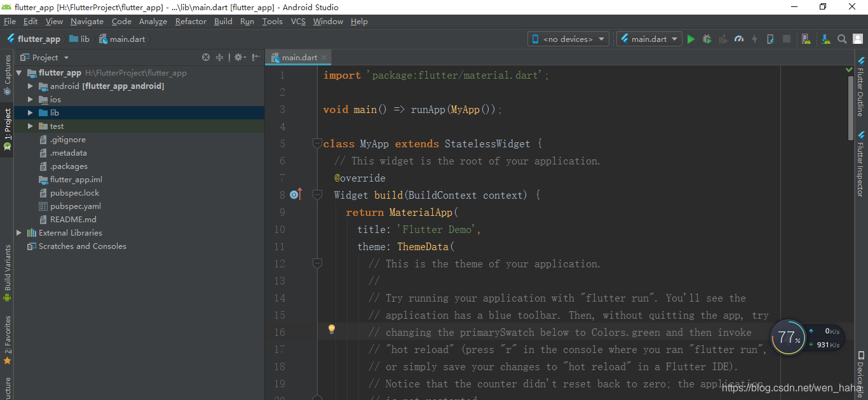This screenshot has width=868, height=400.
Task: Fold the build method on line 8
Action: coord(317,194)
